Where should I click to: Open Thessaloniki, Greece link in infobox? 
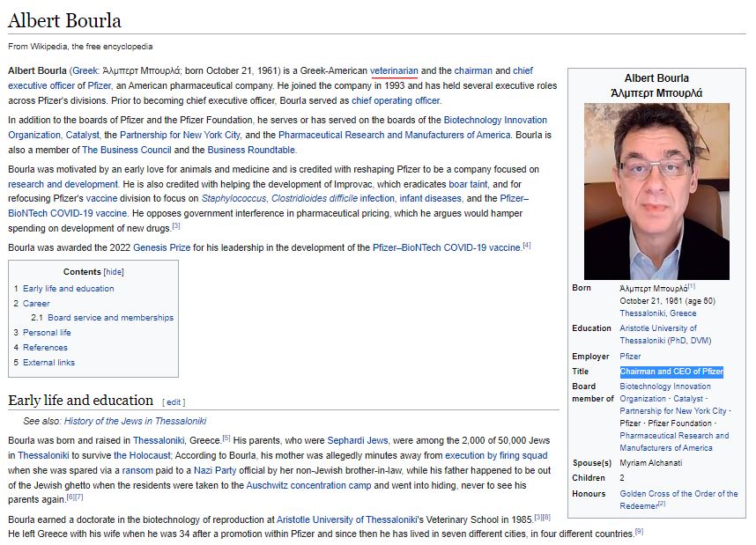click(657, 313)
